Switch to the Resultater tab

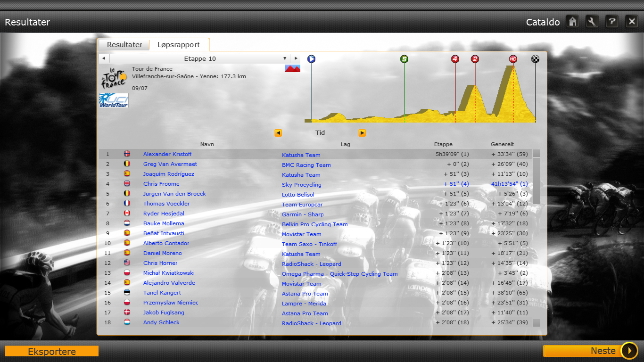(124, 45)
